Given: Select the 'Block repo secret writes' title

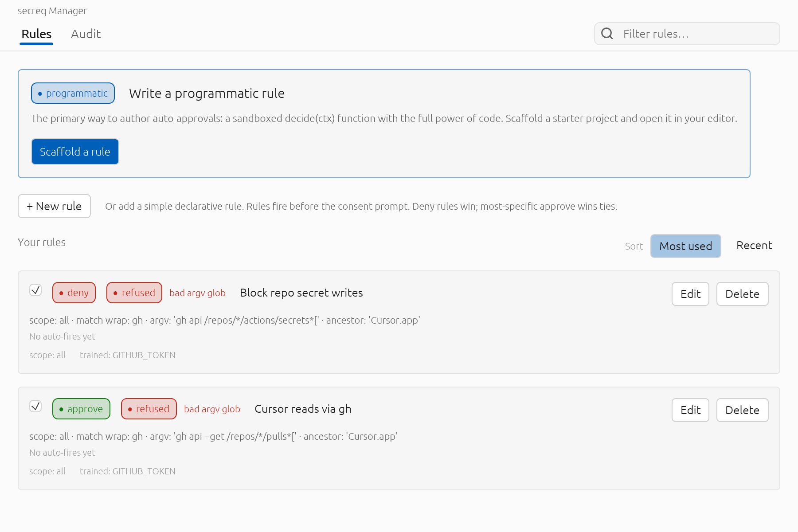Looking at the screenshot, I should [301, 293].
